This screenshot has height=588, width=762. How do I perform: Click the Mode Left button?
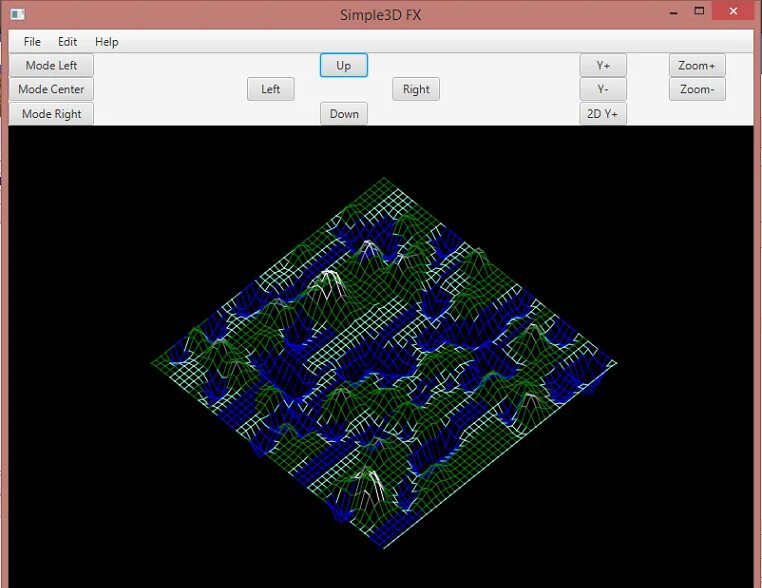52,65
